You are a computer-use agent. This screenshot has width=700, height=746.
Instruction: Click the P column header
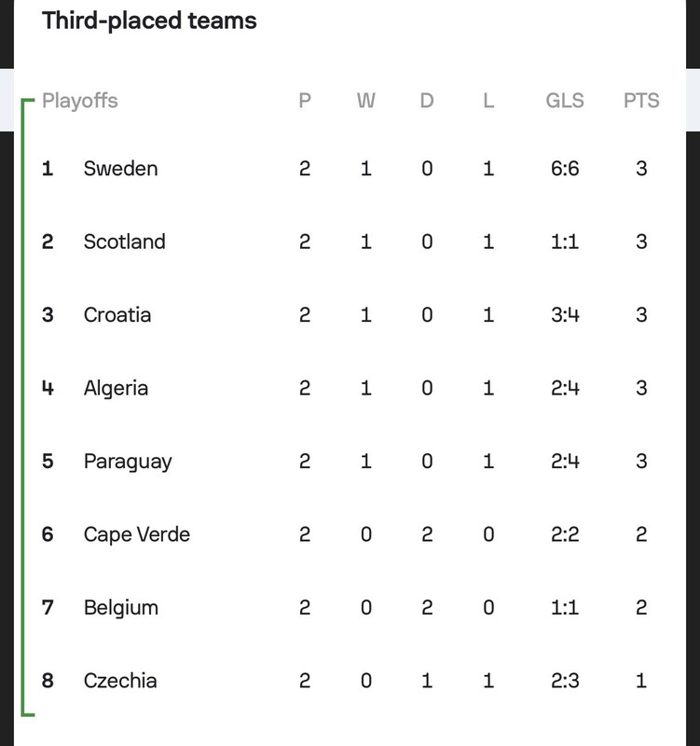coord(305,101)
